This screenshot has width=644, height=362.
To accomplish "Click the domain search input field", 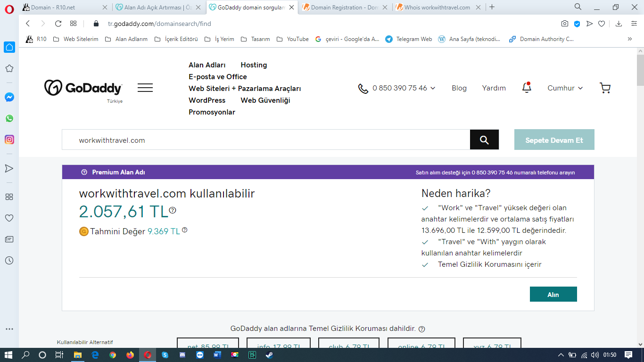I will point(266,140).
